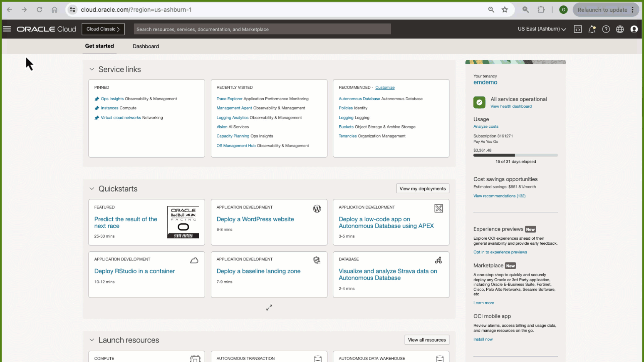
Task: Open the hamburger navigation menu
Action: click(x=7, y=29)
